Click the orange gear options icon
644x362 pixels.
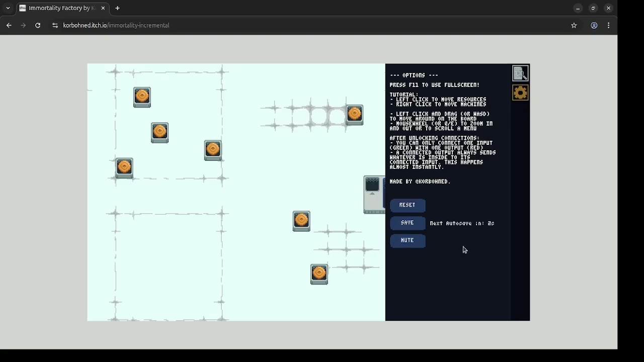click(x=520, y=93)
